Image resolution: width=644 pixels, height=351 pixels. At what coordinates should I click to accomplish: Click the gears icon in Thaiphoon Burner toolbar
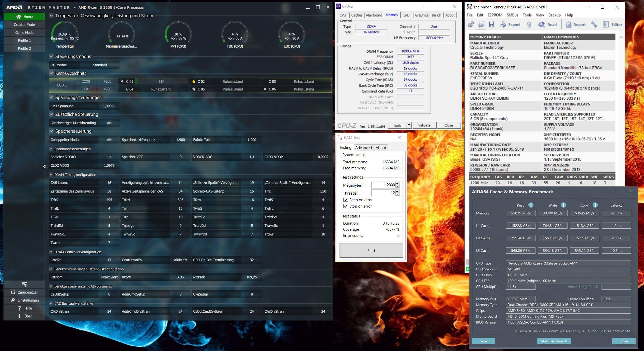[x=471, y=24]
